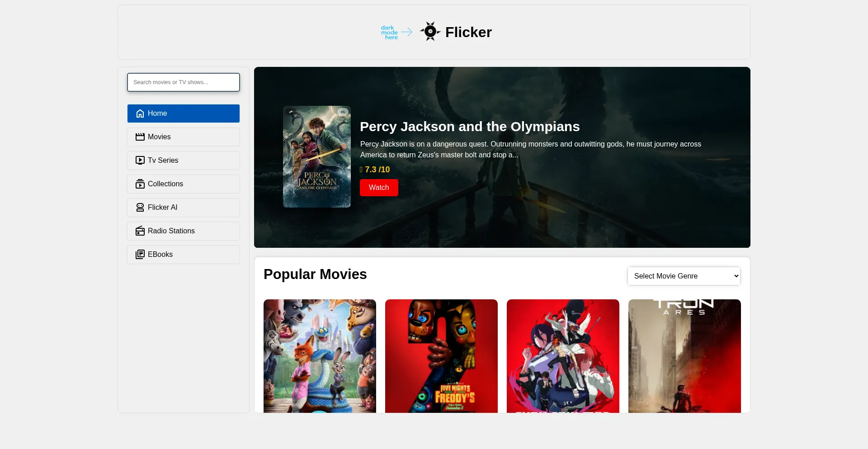This screenshot has height=449, width=868.
Task: Click the Home icon in the sidebar
Action: pyautogui.click(x=140, y=113)
